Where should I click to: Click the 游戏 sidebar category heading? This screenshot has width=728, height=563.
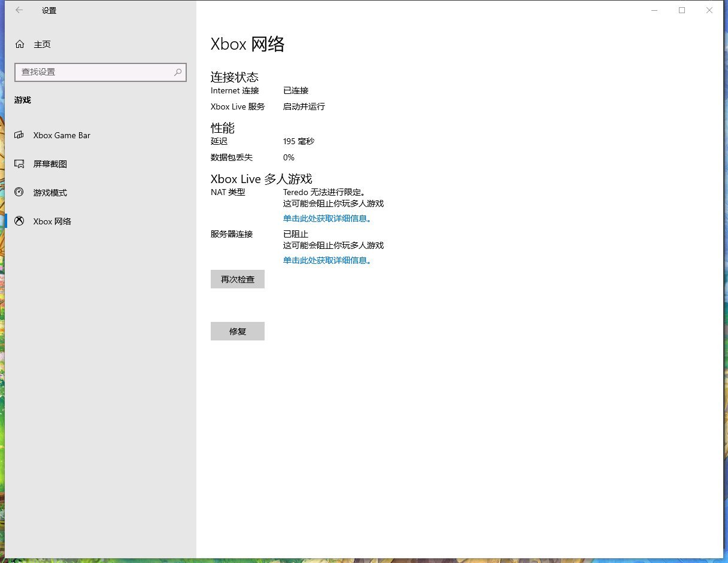pyautogui.click(x=23, y=100)
